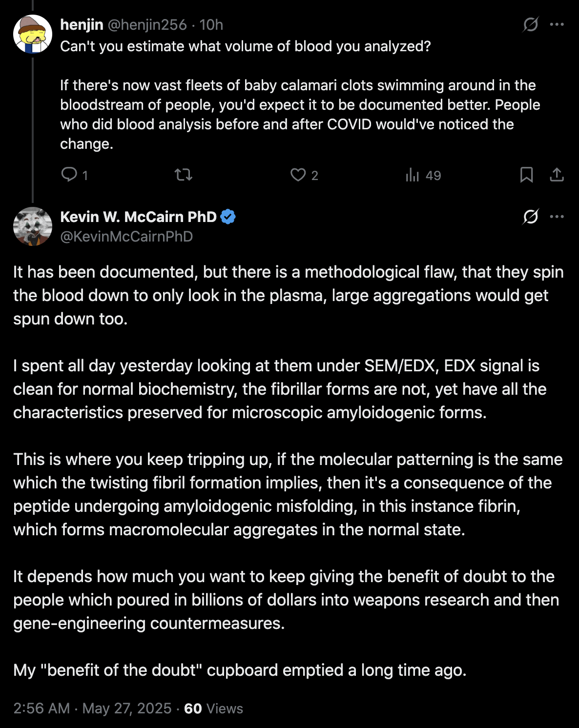The image size is (579, 728).
Task: Click the reply icon on henjin's post
Action: (x=69, y=175)
